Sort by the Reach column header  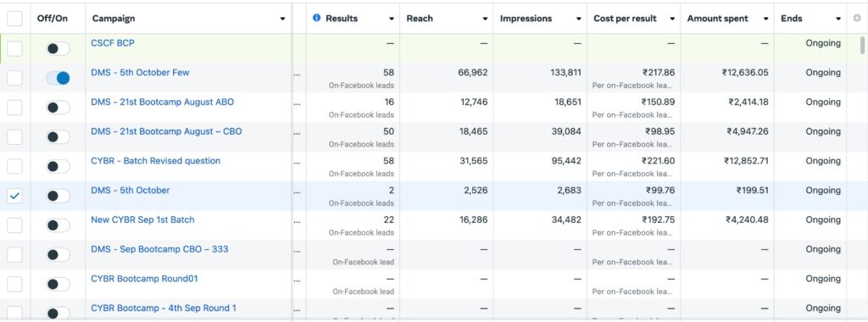coord(419,19)
